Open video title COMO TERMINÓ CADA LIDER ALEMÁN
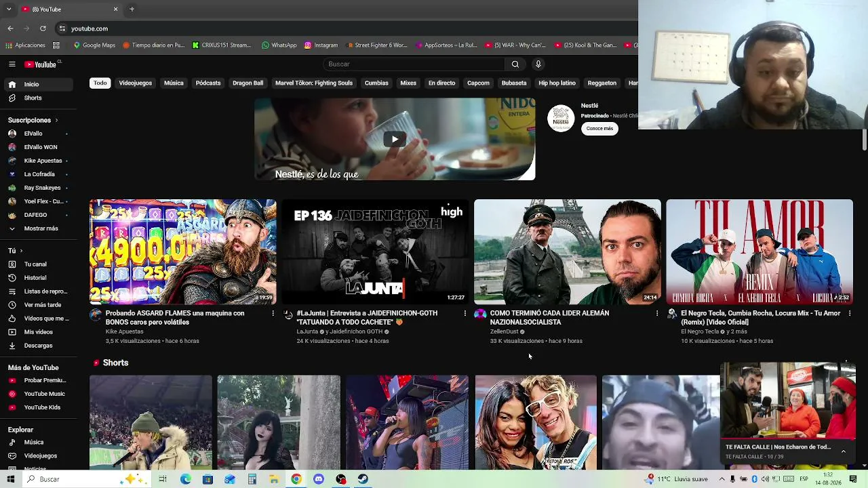Viewport: 868px width, 488px height. tap(549, 318)
